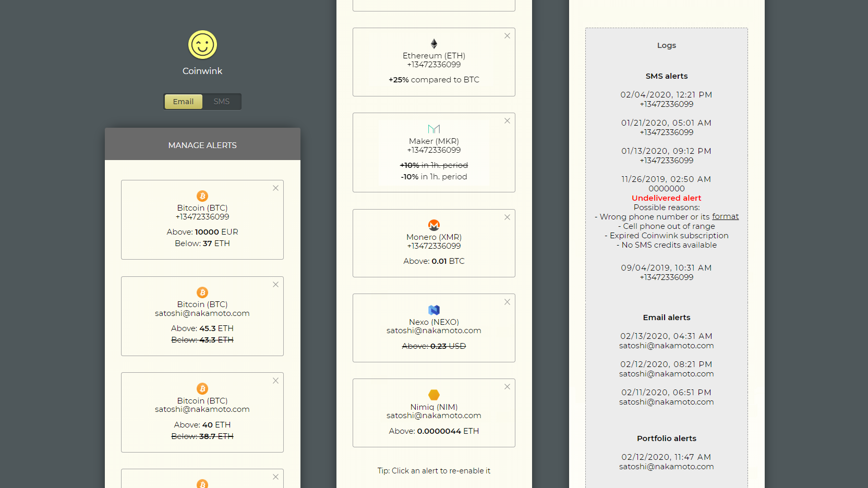
Task: Re-enable the Nexo Above 0.23 USD alert
Action: click(434, 346)
